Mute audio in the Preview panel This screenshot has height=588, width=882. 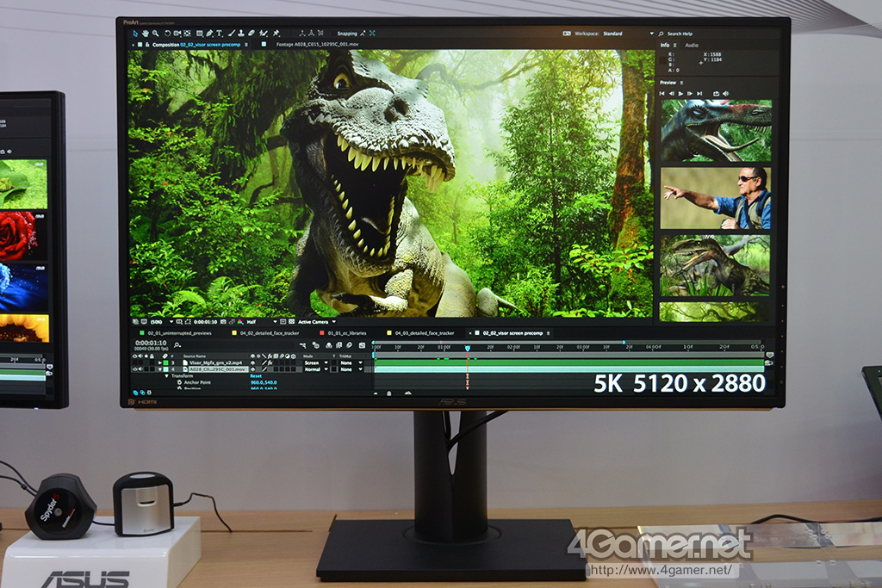click(x=725, y=93)
